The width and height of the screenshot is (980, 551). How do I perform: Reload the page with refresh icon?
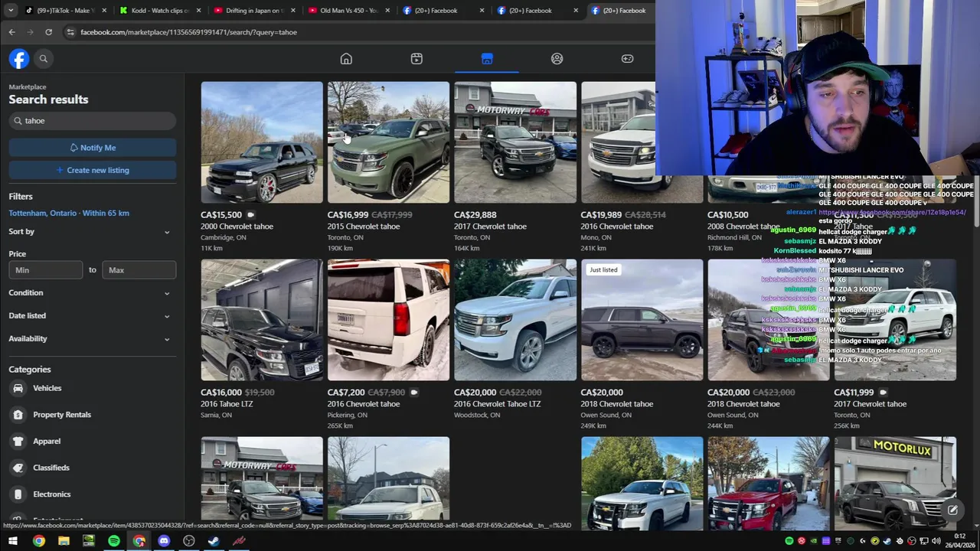coord(48,32)
